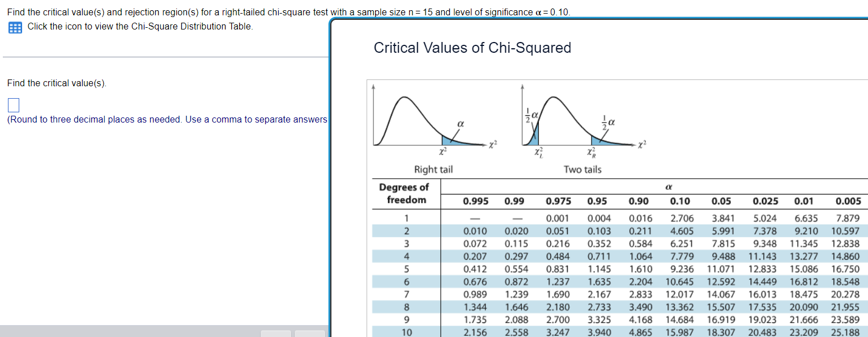868x337 pixels.
Task: Select the answer input box
Action: coord(12,104)
